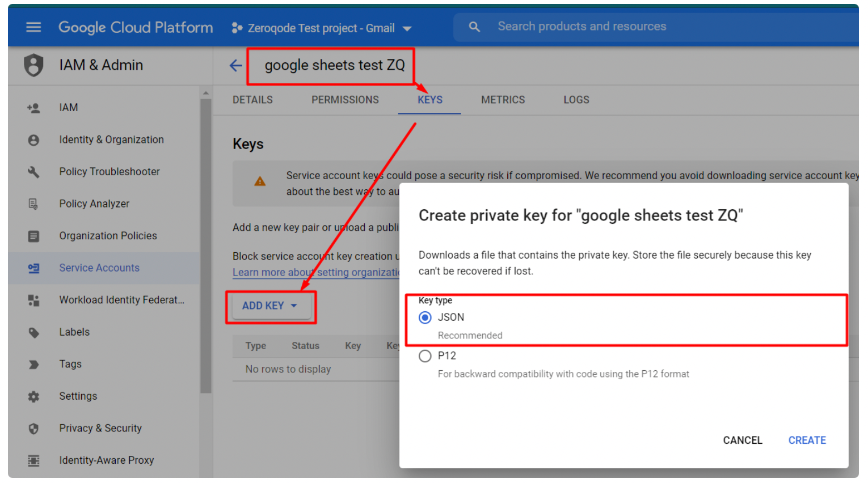This screenshot has width=868, height=483.
Task: Click the Workload Identity Federation icon
Action: click(33, 300)
